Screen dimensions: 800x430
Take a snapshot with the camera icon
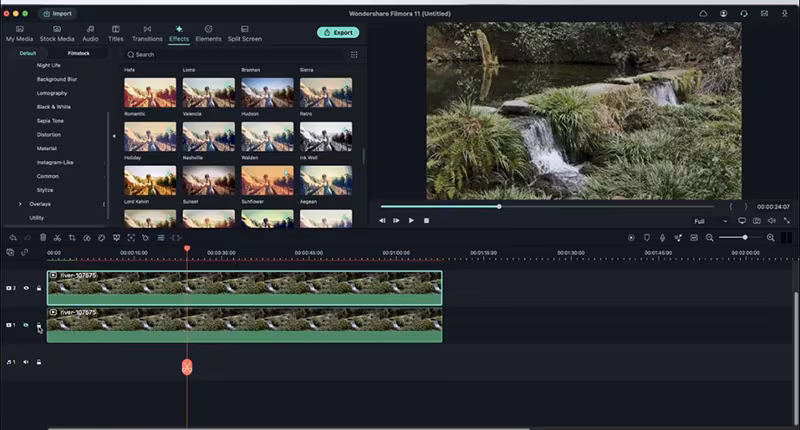757,221
